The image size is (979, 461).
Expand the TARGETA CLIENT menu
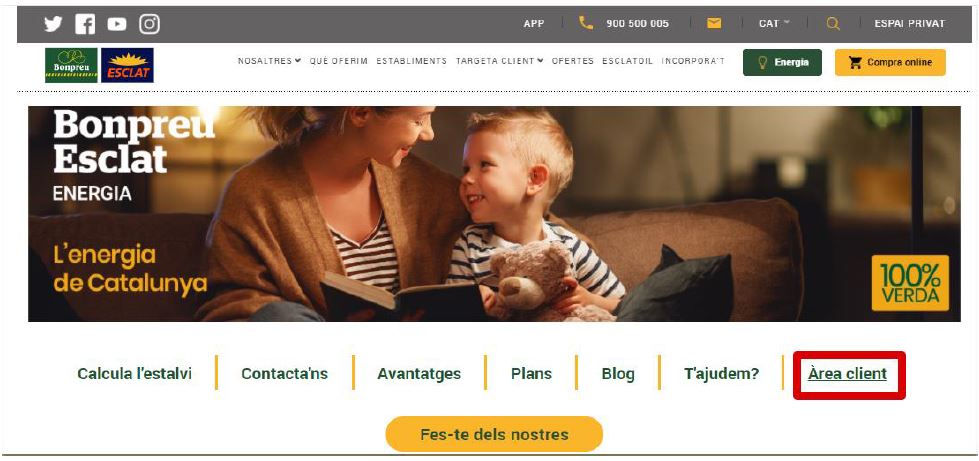[x=499, y=61]
